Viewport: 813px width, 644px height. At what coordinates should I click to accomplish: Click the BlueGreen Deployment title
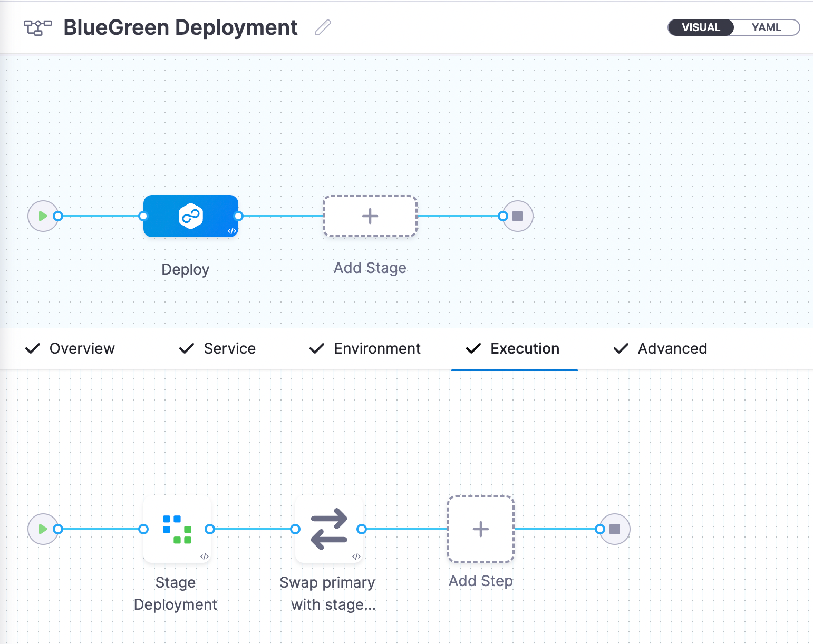180,27
